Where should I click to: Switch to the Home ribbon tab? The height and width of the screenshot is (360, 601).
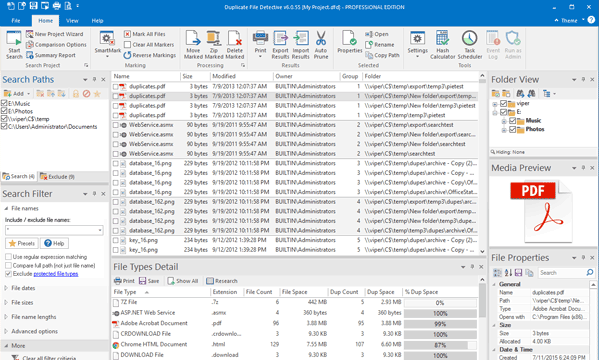pos(45,21)
